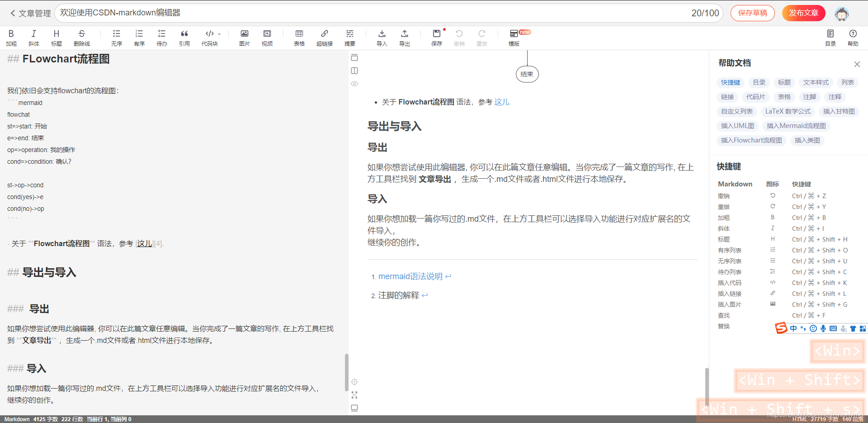The width and height of the screenshot is (868, 423).
Task: Click the return arrow after 注脚的解释
Action: [425, 295]
